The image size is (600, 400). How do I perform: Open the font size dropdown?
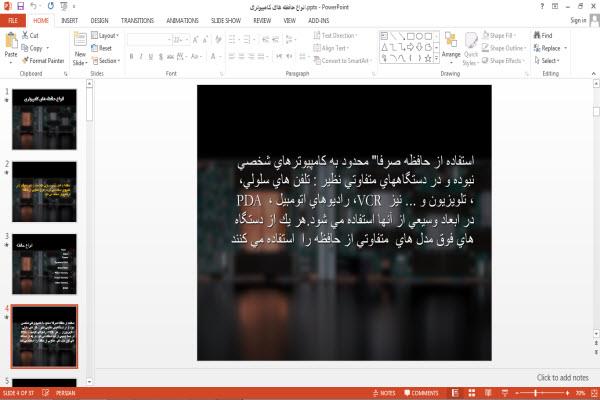tap(186, 39)
